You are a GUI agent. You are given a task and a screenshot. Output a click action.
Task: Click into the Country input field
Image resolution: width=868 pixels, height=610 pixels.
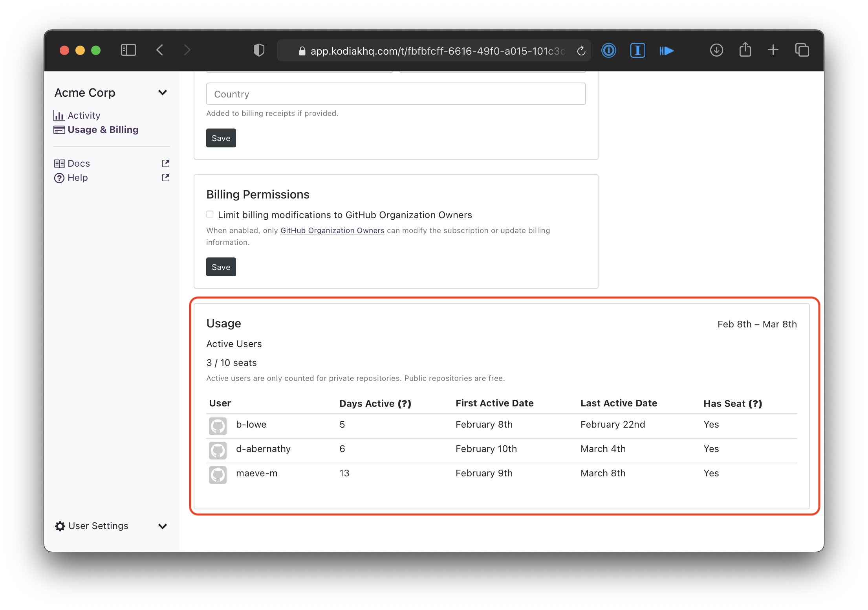click(396, 94)
